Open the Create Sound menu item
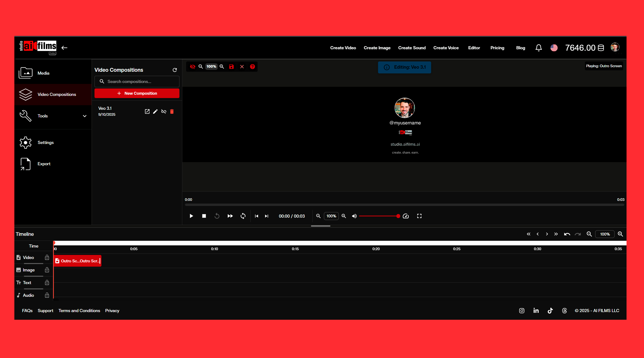Screen dimensions: 644x358 pyautogui.click(x=412, y=48)
